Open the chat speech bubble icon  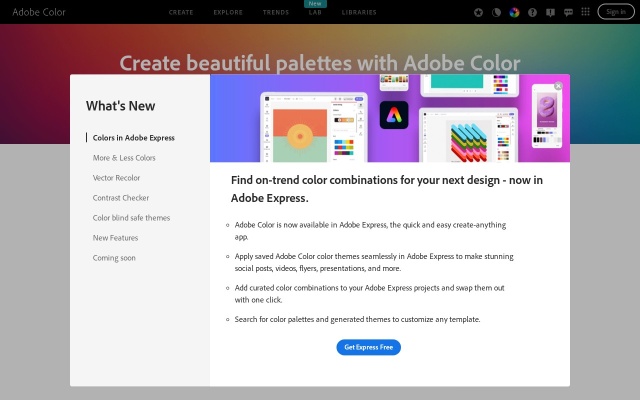coord(568,12)
